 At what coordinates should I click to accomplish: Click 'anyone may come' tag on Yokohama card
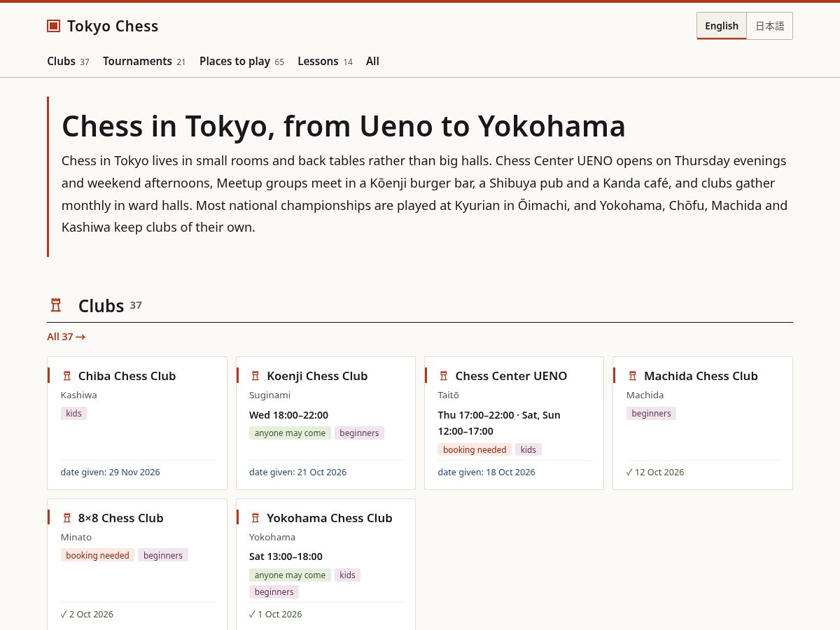pos(290,575)
